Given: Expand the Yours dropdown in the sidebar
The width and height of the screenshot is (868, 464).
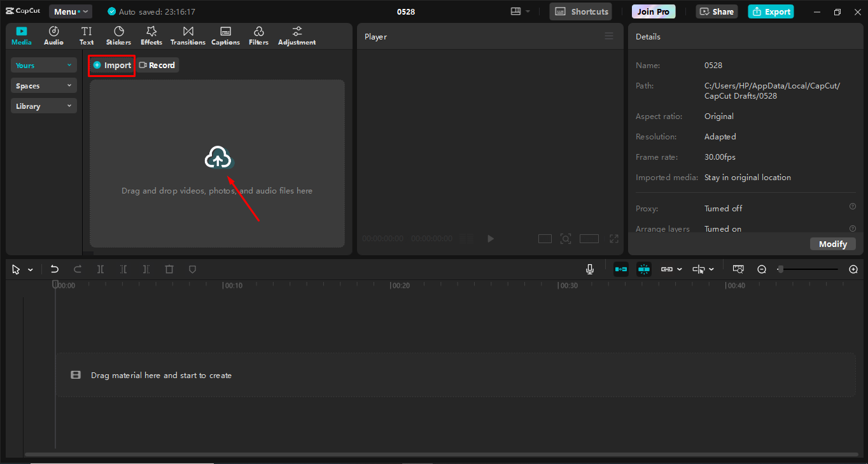Looking at the screenshot, I should 43,65.
